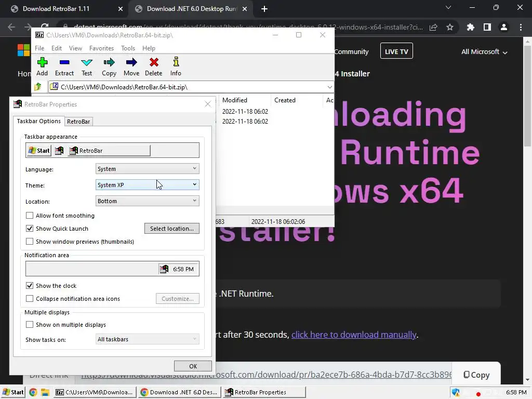Open the File menu in 7-Zip

39,48
